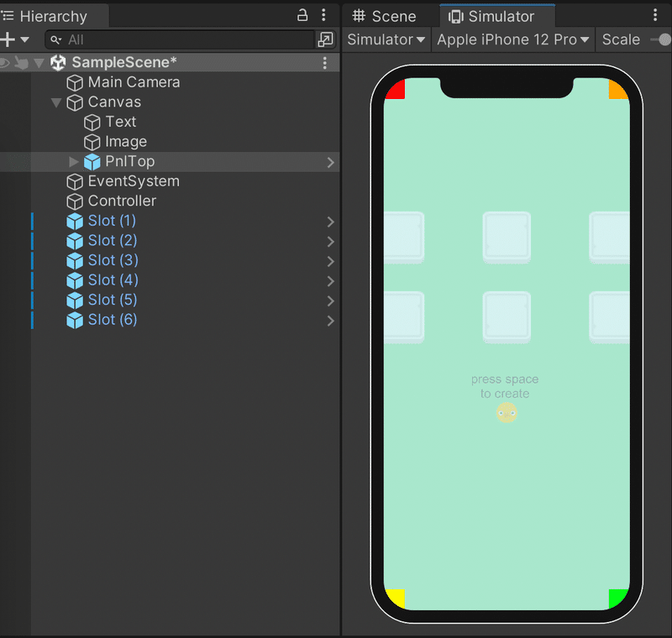Screen dimensions: 672x638
Task: Open the Simulator view mode dropdown
Action: pyautogui.click(x=386, y=39)
